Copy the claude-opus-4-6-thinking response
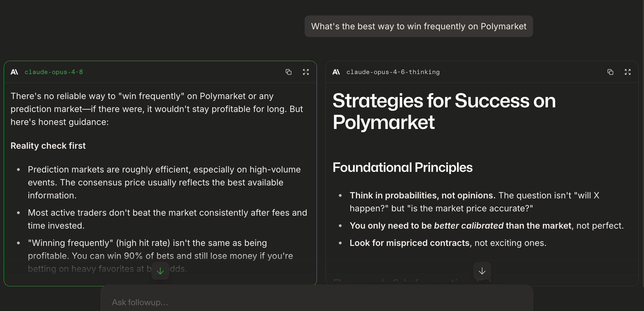644x311 pixels. coord(610,72)
